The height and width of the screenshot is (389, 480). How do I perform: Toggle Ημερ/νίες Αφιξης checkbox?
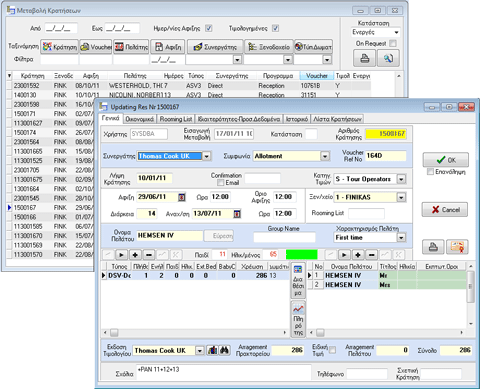pos(209,28)
